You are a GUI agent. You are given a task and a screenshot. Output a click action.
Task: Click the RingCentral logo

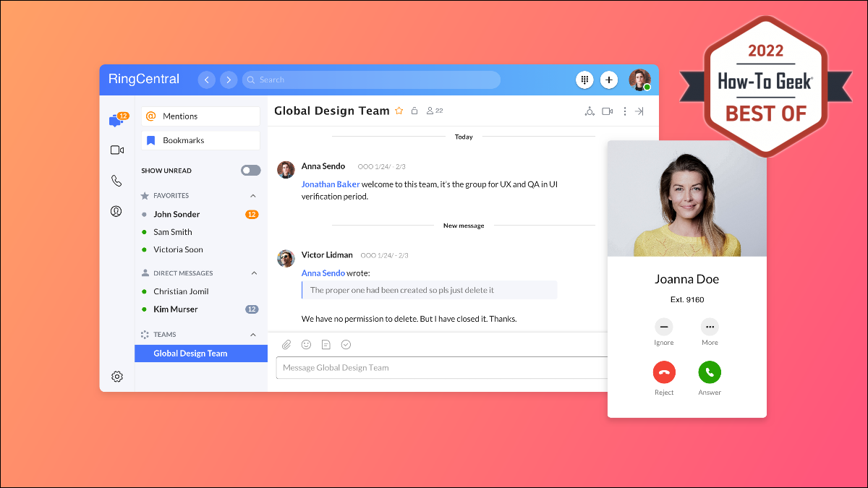(144, 80)
